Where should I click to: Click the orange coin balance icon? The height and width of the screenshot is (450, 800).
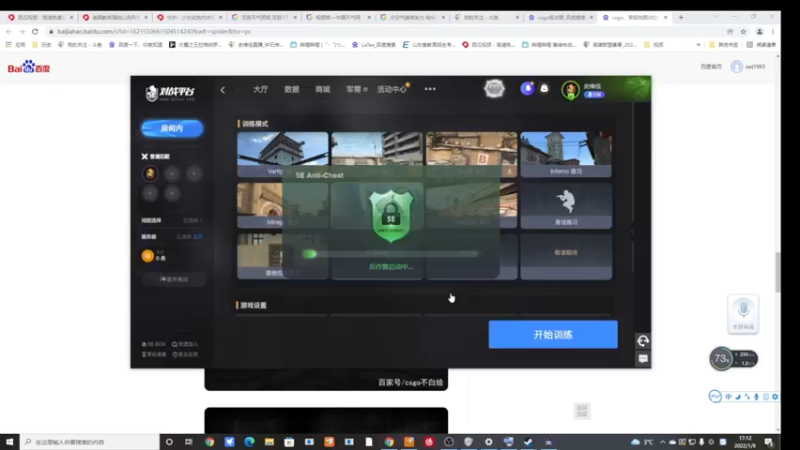point(147,256)
